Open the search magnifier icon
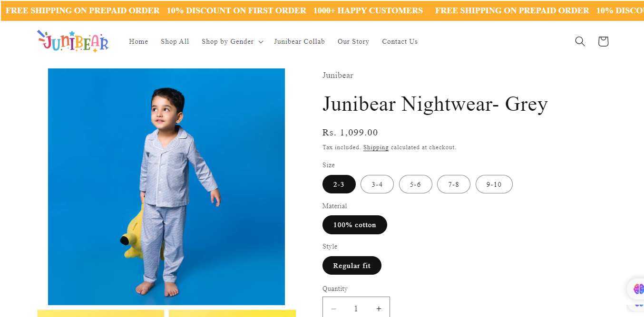The image size is (644, 317). click(x=580, y=41)
